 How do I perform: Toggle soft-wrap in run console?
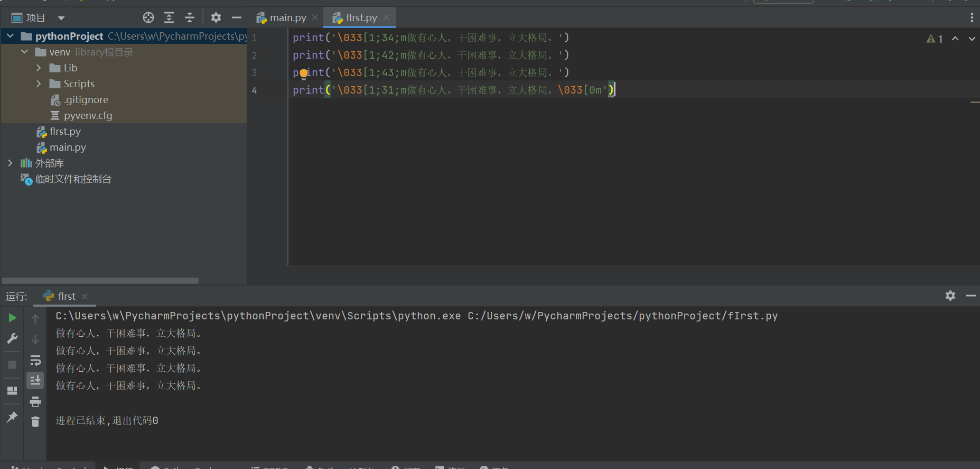(35, 360)
